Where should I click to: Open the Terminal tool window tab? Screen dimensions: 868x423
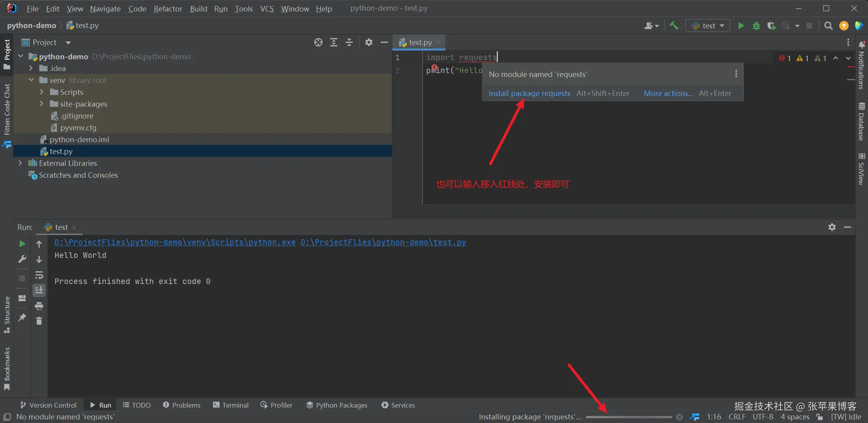pos(231,405)
